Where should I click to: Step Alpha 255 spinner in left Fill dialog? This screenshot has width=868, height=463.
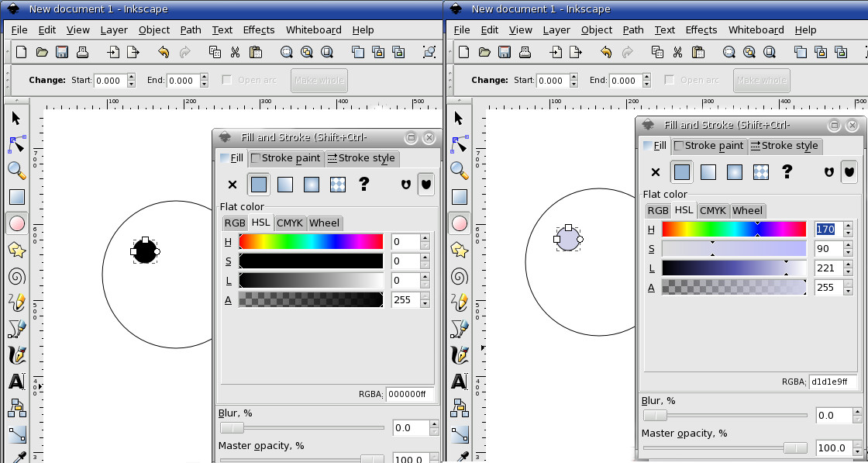point(425,300)
